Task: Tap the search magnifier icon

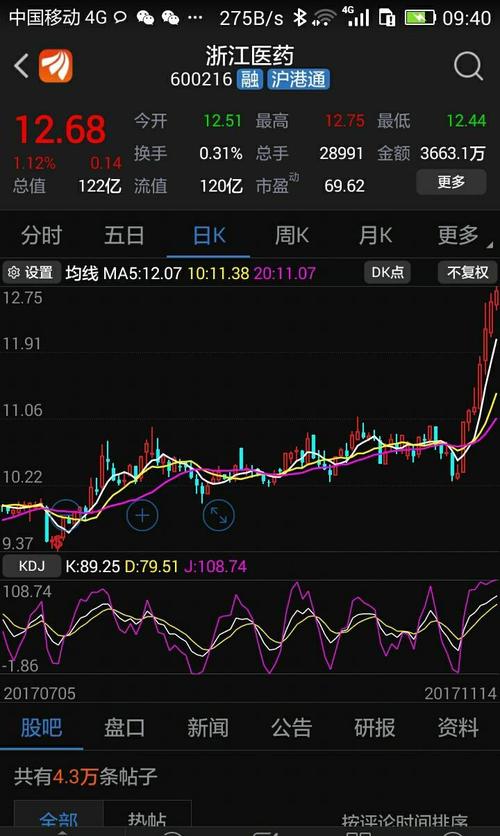Action: click(x=468, y=66)
